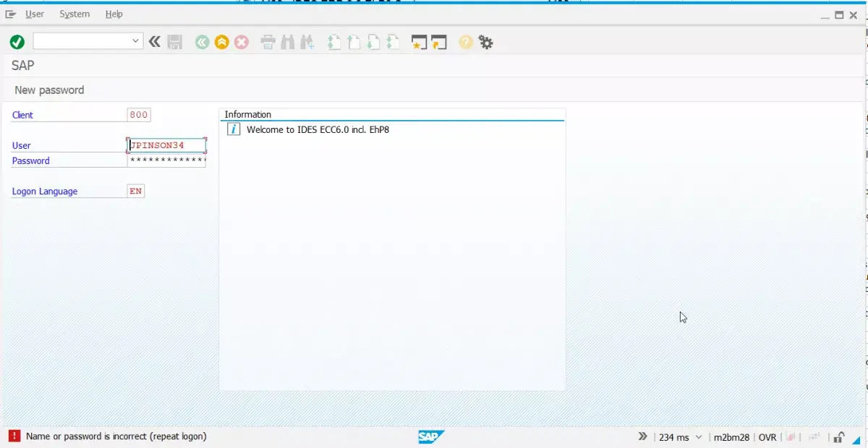Click the Save diskette icon
868x448 pixels.
(x=175, y=42)
